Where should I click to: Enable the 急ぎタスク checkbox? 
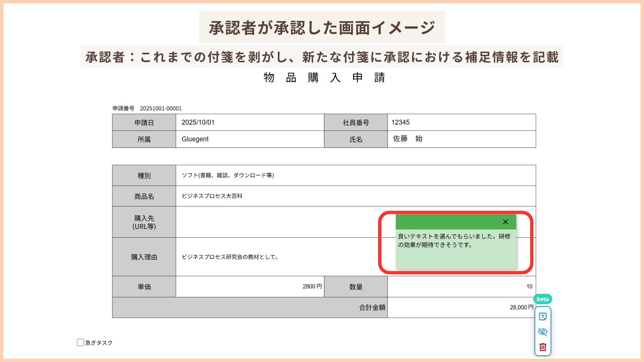[x=80, y=342]
